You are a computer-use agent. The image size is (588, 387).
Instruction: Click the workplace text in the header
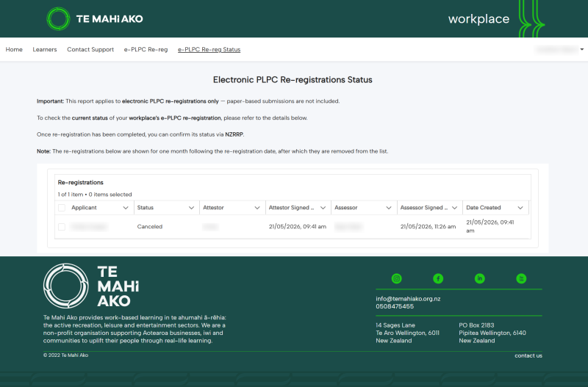(479, 19)
